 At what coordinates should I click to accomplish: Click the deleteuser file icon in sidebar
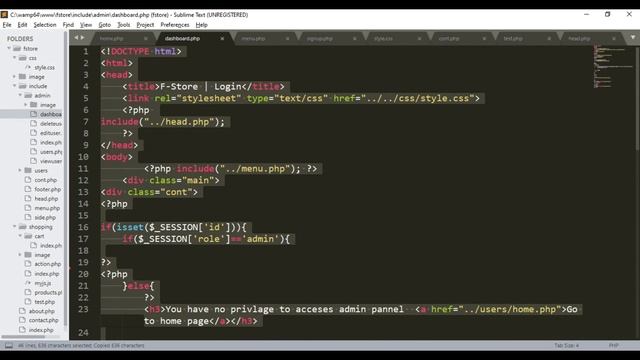pyautogui.click(x=33, y=123)
